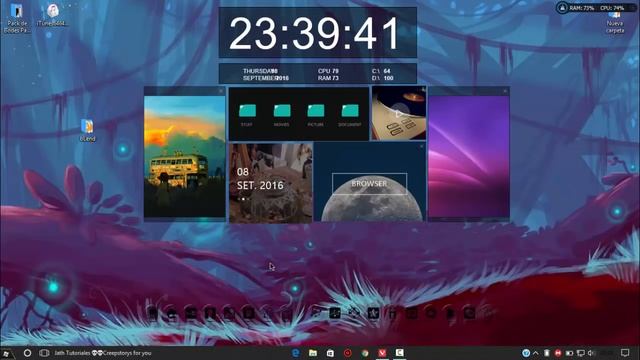The width and height of the screenshot is (640, 360).
Task: Close the purple wallpaper widget panel
Action: pos(505,91)
